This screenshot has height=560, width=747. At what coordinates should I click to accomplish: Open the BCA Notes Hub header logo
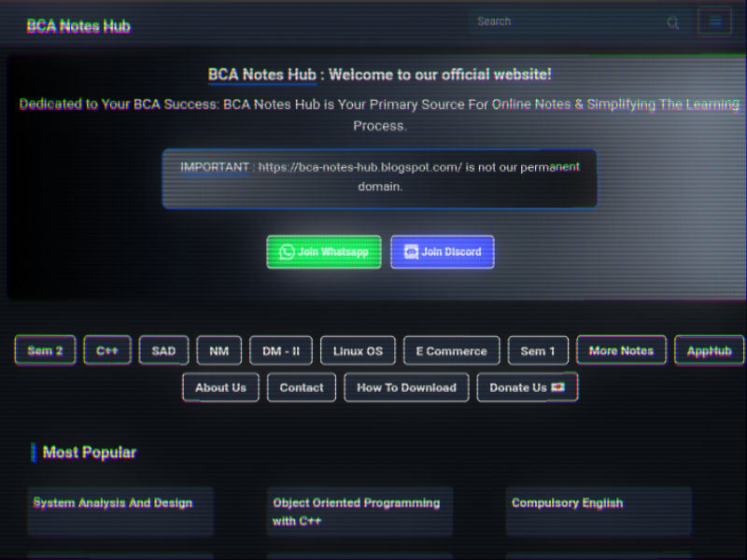pyautogui.click(x=78, y=26)
